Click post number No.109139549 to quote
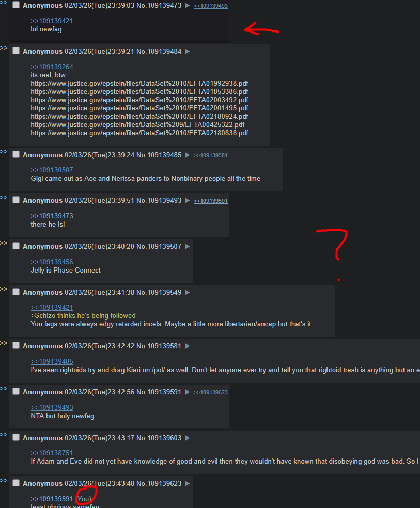 click(x=159, y=293)
